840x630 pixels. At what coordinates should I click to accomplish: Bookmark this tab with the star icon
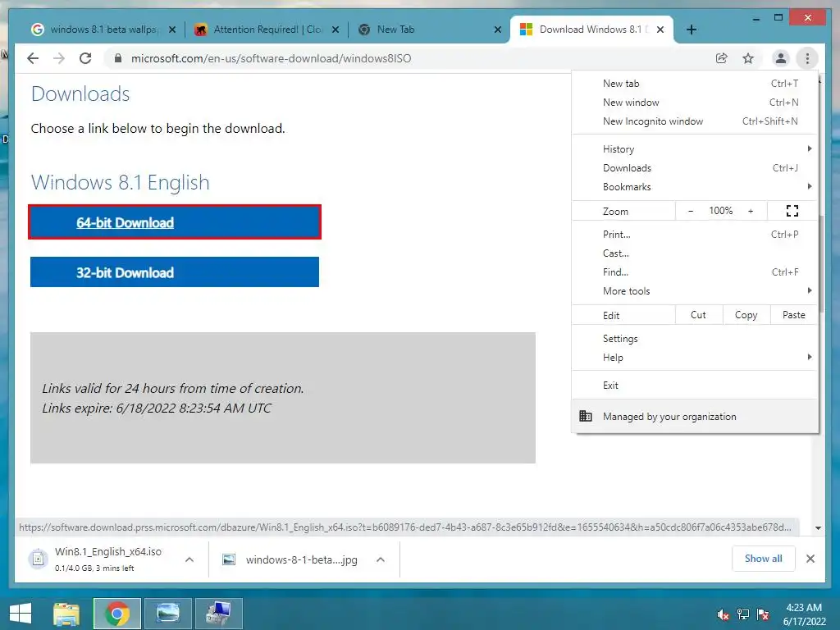(748, 58)
